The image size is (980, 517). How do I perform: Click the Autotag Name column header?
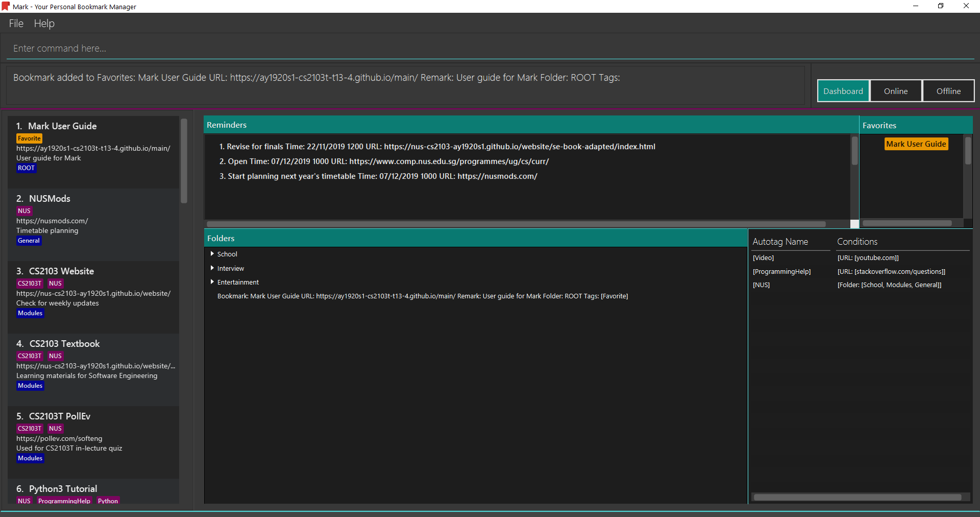780,242
